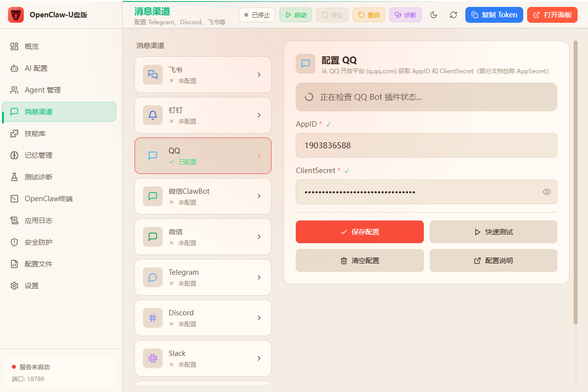The width and height of the screenshot is (588, 392).
Task: Click 打开面板 button
Action: pyautogui.click(x=552, y=15)
